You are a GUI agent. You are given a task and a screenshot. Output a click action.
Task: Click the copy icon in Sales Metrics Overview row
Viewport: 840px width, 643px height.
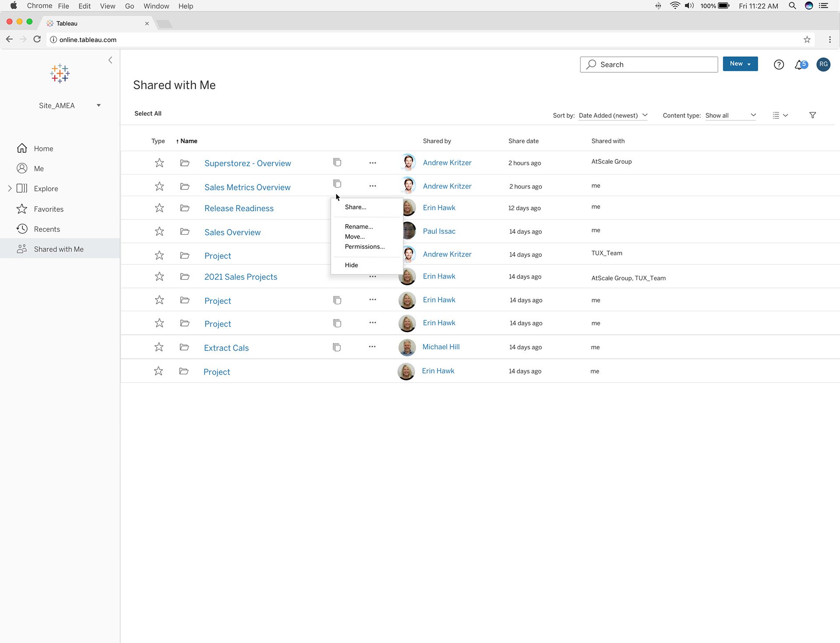337,184
